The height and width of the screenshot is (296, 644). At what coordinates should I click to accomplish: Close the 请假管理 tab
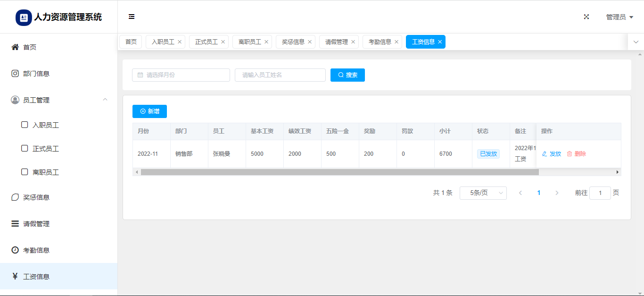point(353,42)
